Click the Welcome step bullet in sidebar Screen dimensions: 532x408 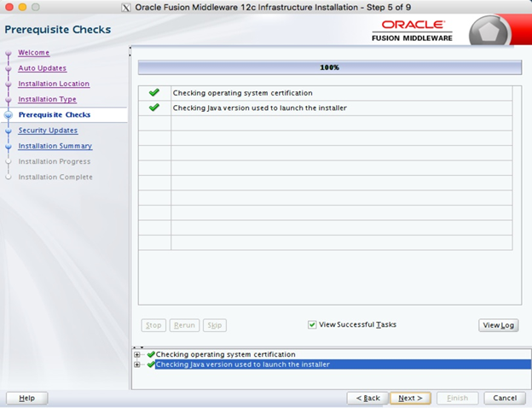pos(9,53)
